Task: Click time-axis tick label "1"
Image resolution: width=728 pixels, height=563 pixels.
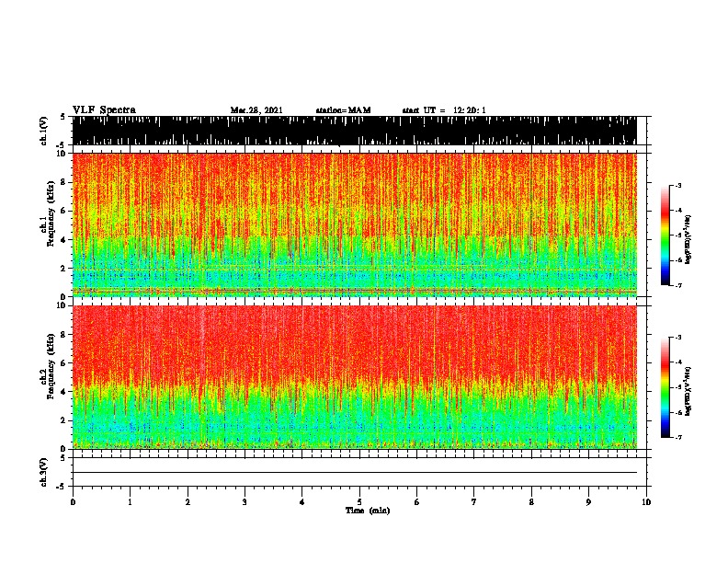Action: [x=131, y=502]
